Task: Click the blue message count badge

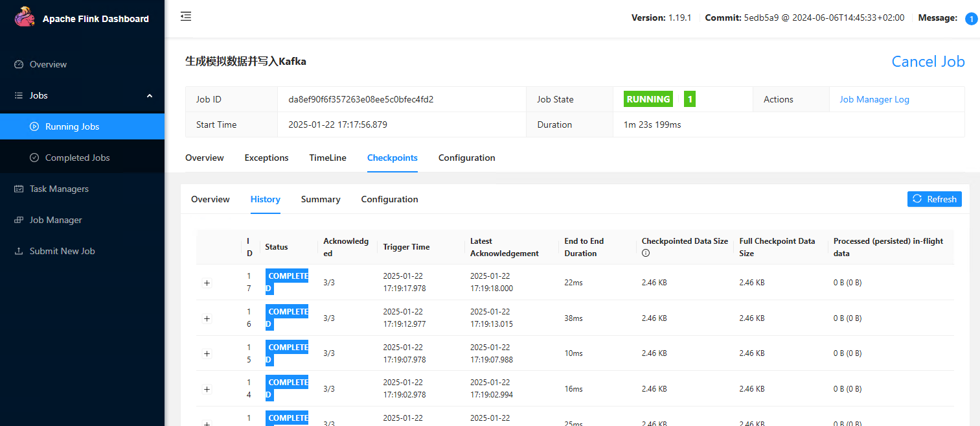Action: 971,19
